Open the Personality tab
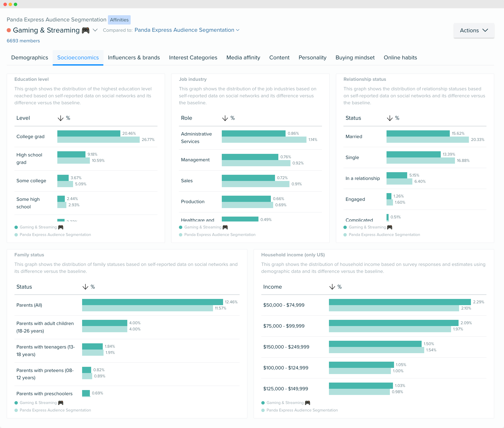This screenshot has width=504, height=428. click(312, 58)
